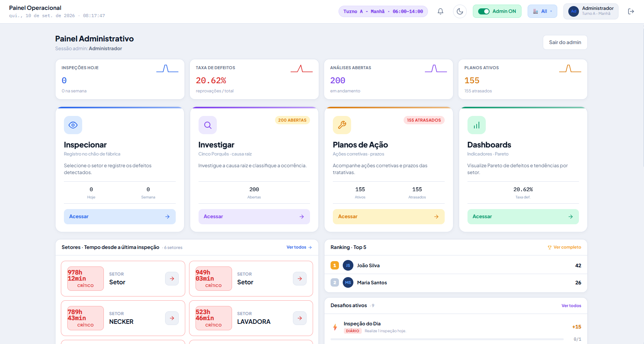Switch to dark mode with the moon icon
Image resolution: width=644 pixels, height=344 pixels.
(460, 11)
